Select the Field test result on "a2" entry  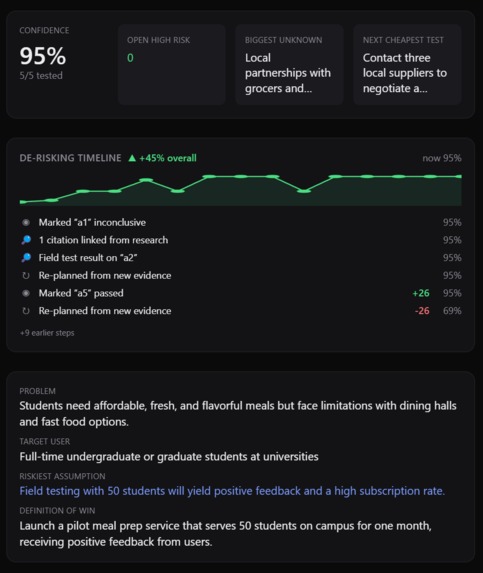[x=241, y=258]
